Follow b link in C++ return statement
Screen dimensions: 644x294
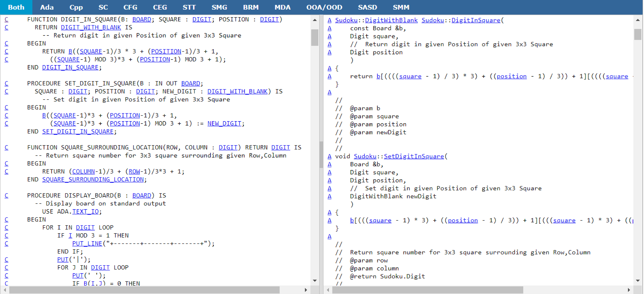[x=378, y=76]
